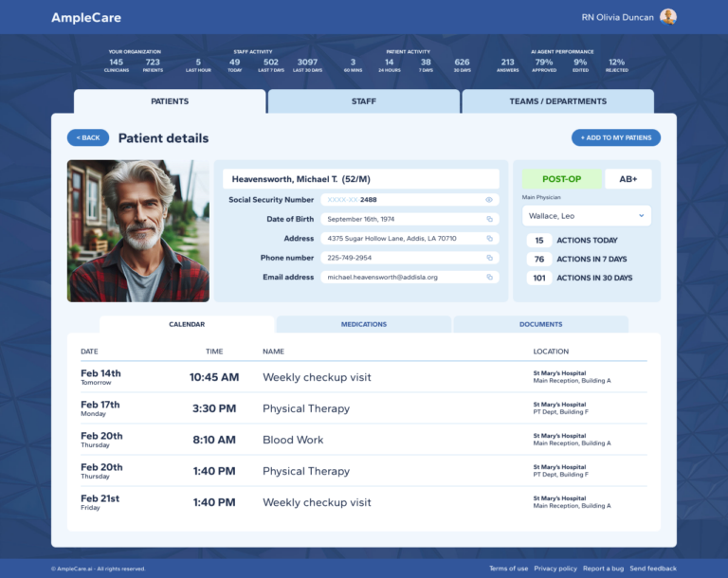Select the Blood Work appointment
The image size is (728, 578).
(x=364, y=440)
